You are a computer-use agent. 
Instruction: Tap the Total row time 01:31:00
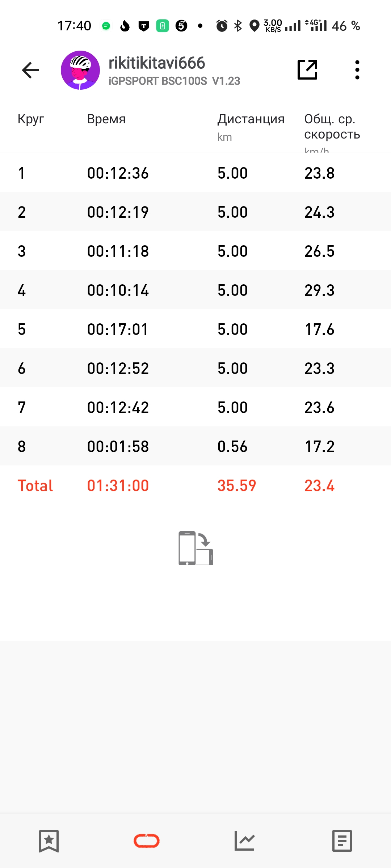[118, 486]
